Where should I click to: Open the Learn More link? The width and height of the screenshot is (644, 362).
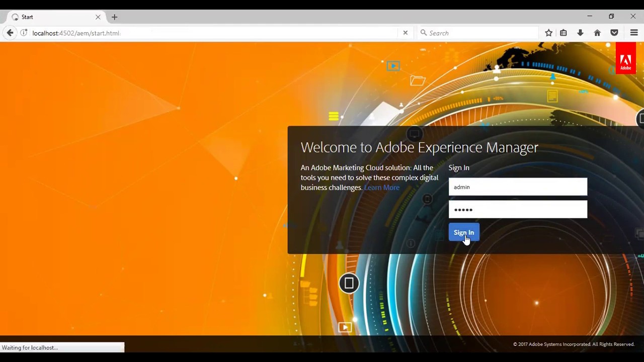381,188
